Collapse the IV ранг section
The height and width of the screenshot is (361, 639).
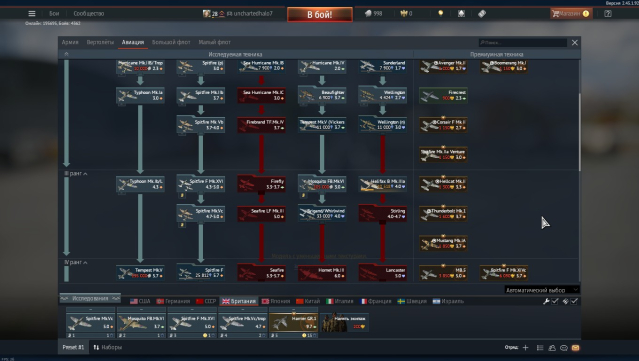[76, 262]
